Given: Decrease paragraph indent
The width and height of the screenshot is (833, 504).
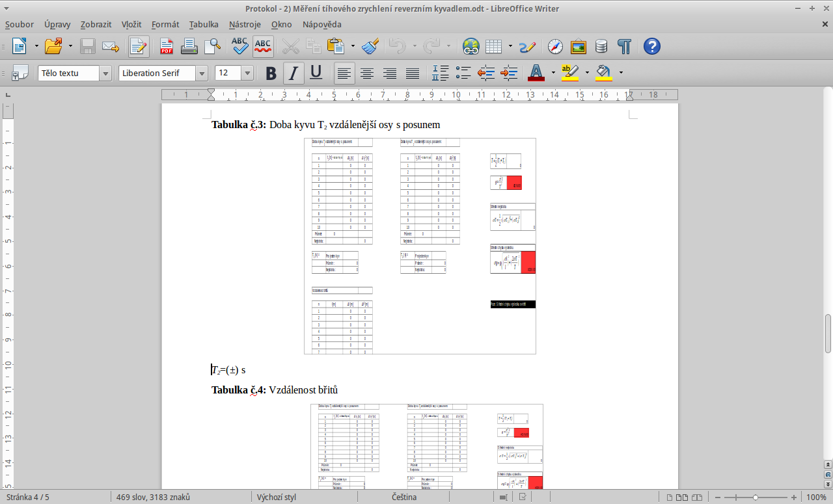Looking at the screenshot, I should 486,73.
